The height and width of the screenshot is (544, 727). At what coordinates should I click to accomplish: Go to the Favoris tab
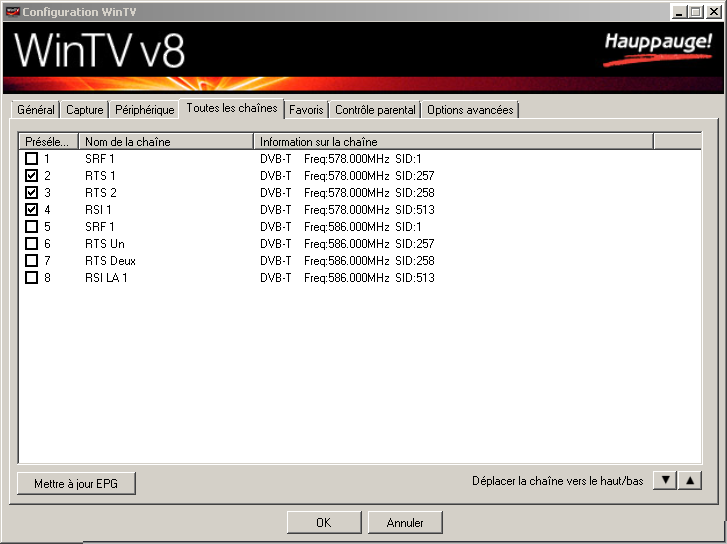pos(306,110)
